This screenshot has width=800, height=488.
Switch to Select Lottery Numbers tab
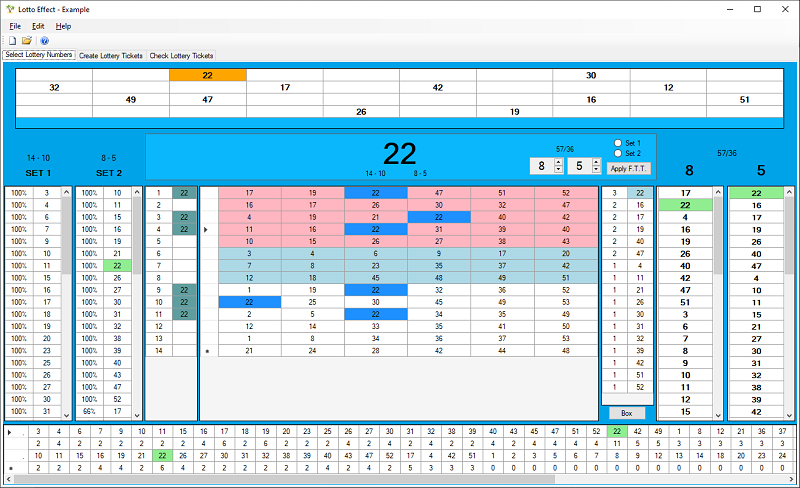tap(39, 55)
